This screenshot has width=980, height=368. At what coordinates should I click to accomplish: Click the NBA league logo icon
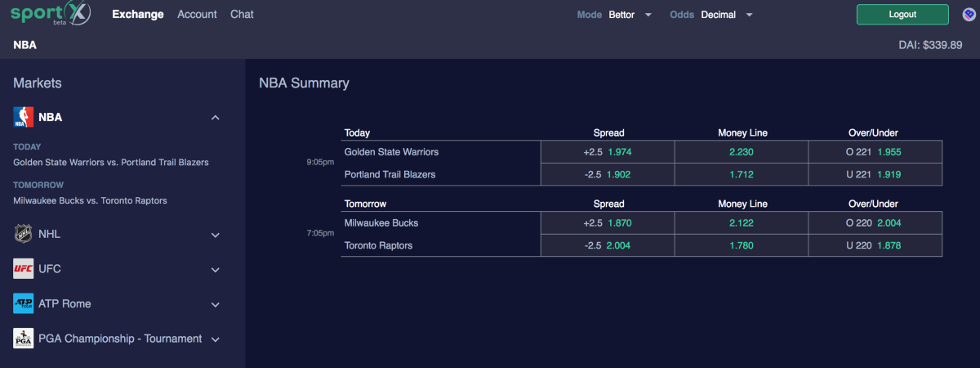tap(24, 117)
